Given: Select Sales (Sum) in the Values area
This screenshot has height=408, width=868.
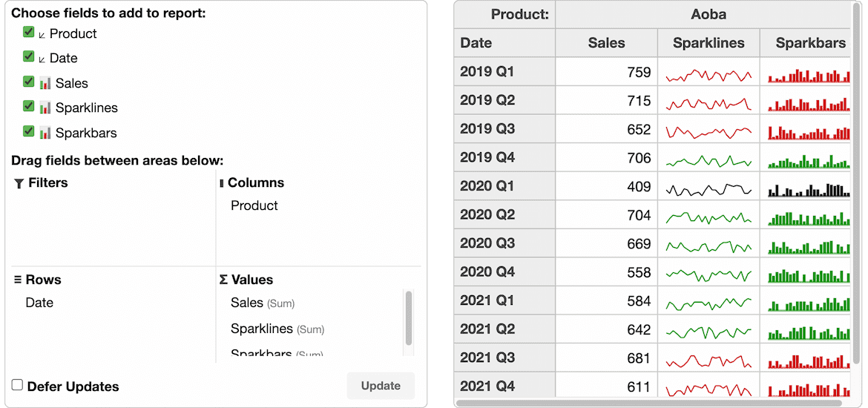Looking at the screenshot, I should [x=263, y=303].
